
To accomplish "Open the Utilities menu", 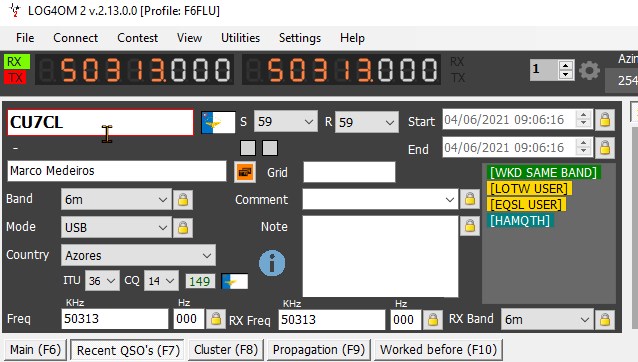I will coord(240,38).
